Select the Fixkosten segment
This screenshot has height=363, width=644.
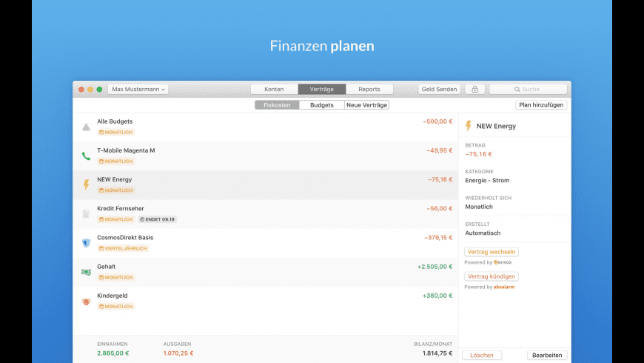(277, 105)
